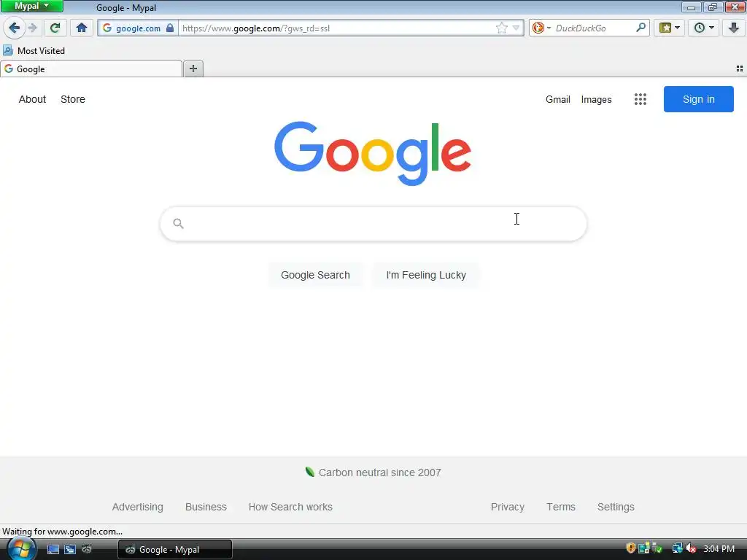Select Google - Mypal taskbar button
The width and height of the screenshot is (747, 560).
click(175, 550)
